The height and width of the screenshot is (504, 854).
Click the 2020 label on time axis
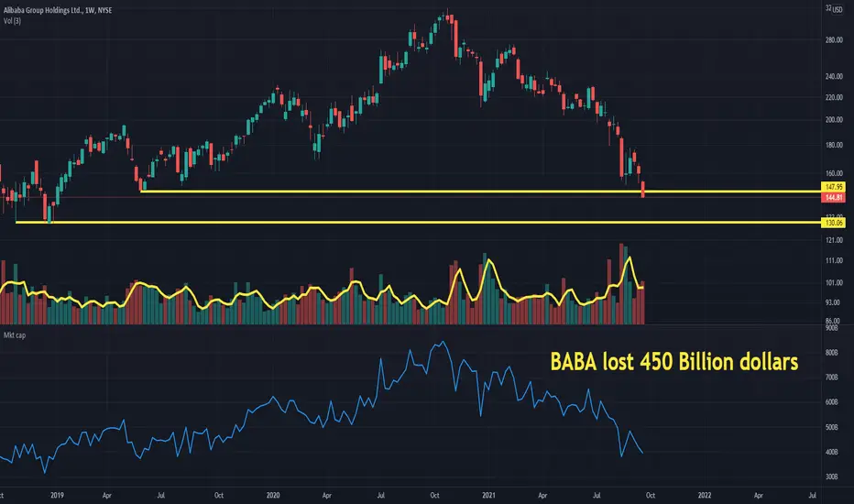(x=273, y=495)
